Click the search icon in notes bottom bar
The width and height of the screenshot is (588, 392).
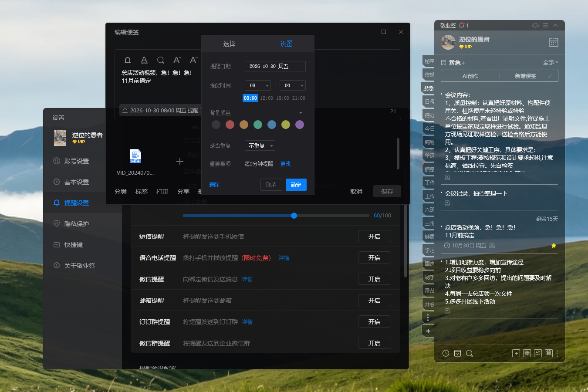(x=470, y=353)
